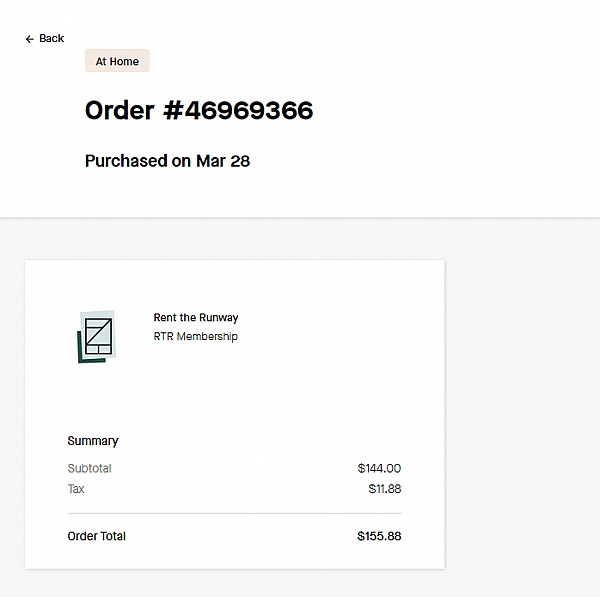Click the Summary section heading

point(93,441)
